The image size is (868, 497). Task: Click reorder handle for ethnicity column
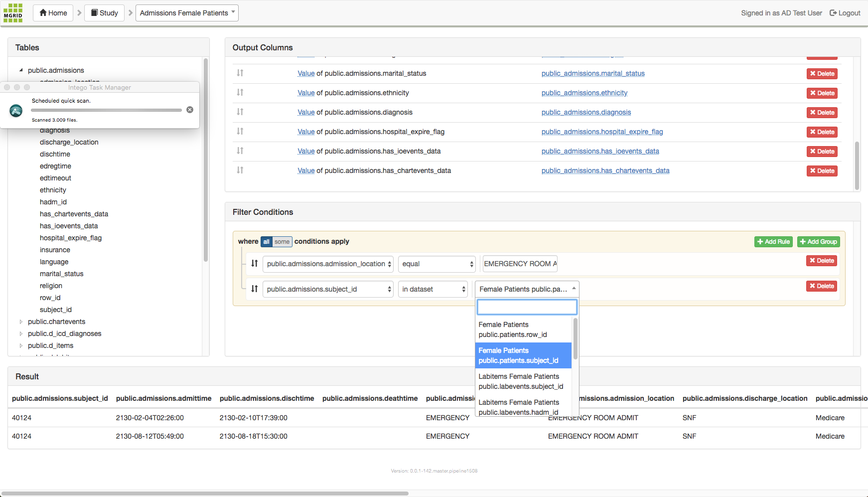[240, 92]
